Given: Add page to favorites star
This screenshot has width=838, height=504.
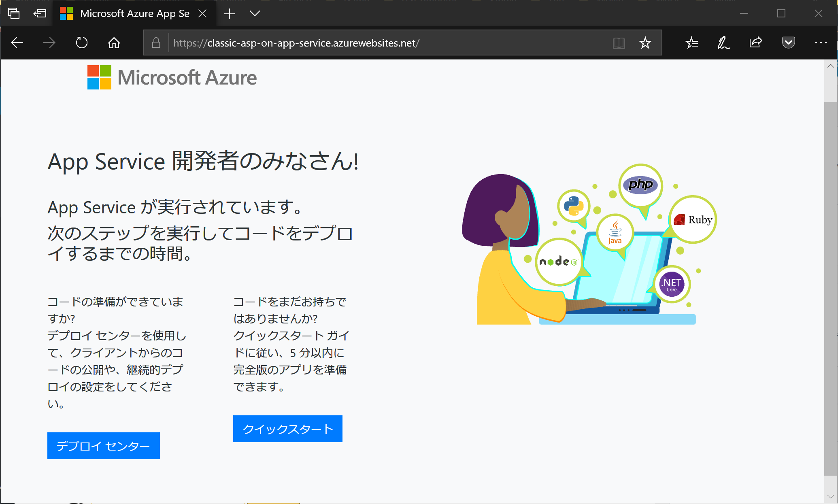Looking at the screenshot, I should pyautogui.click(x=645, y=43).
